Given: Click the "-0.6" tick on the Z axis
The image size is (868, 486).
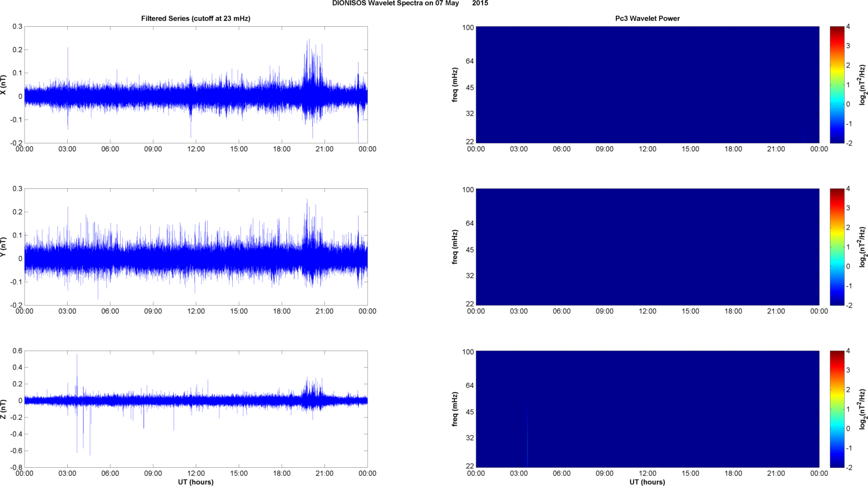Looking at the screenshot, I should pyautogui.click(x=16, y=451).
